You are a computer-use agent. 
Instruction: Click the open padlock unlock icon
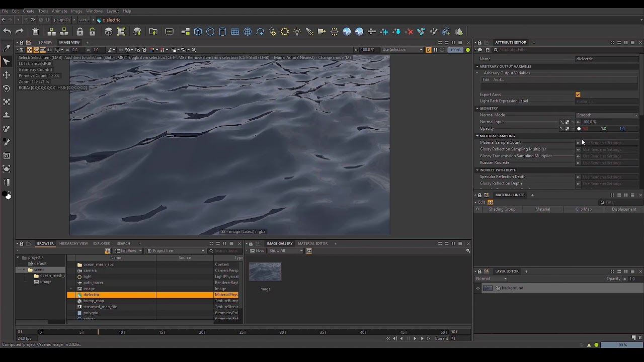(92, 32)
